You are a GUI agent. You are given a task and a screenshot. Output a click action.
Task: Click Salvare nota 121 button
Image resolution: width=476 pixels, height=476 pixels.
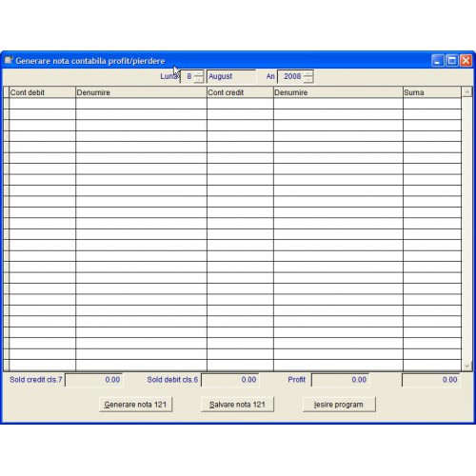pyautogui.click(x=237, y=405)
